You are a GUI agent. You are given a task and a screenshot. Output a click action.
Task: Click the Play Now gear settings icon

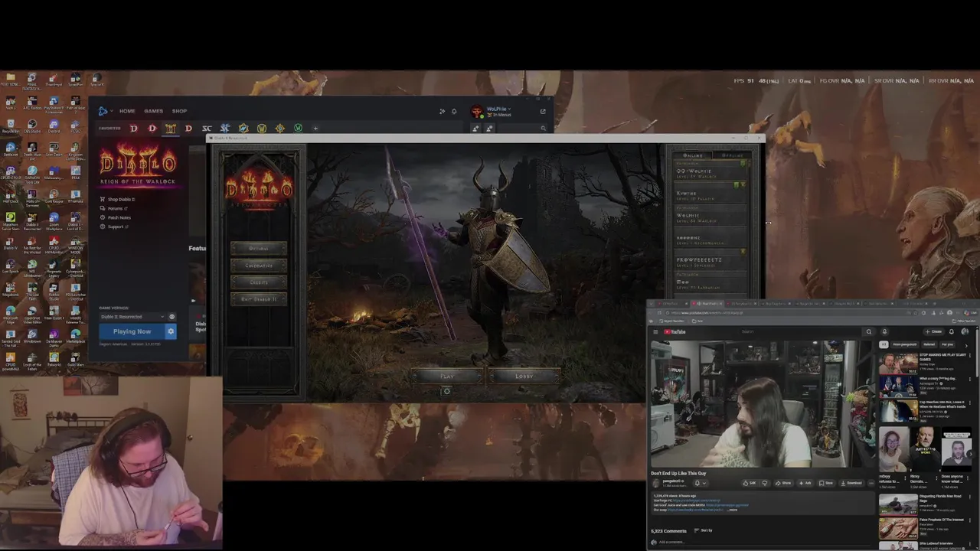(x=171, y=331)
